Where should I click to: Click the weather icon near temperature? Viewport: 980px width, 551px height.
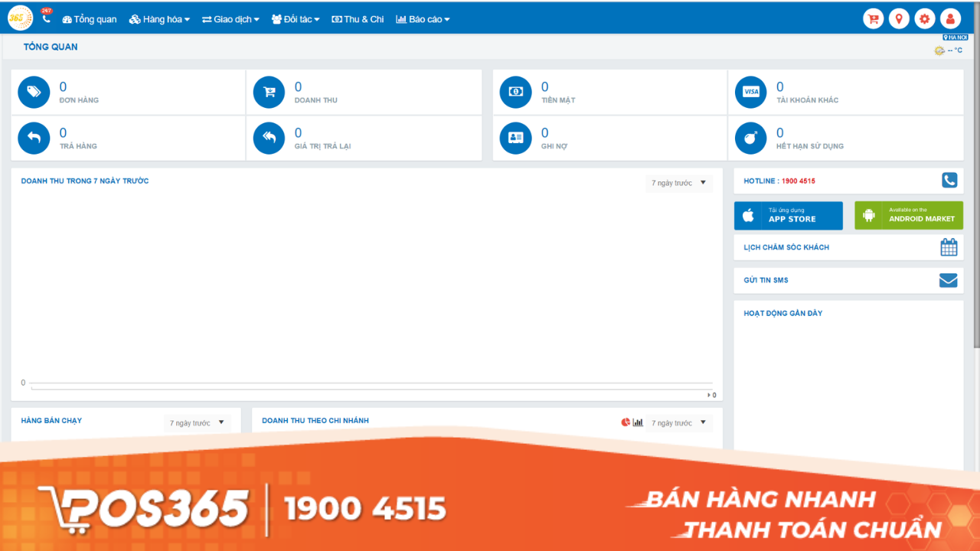point(939,51)
